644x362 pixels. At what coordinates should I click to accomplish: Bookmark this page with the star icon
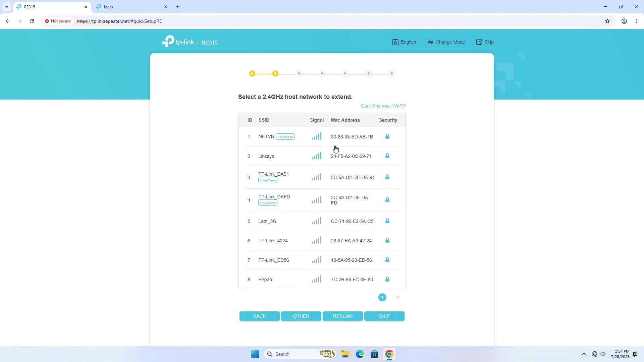click(607, 21)
